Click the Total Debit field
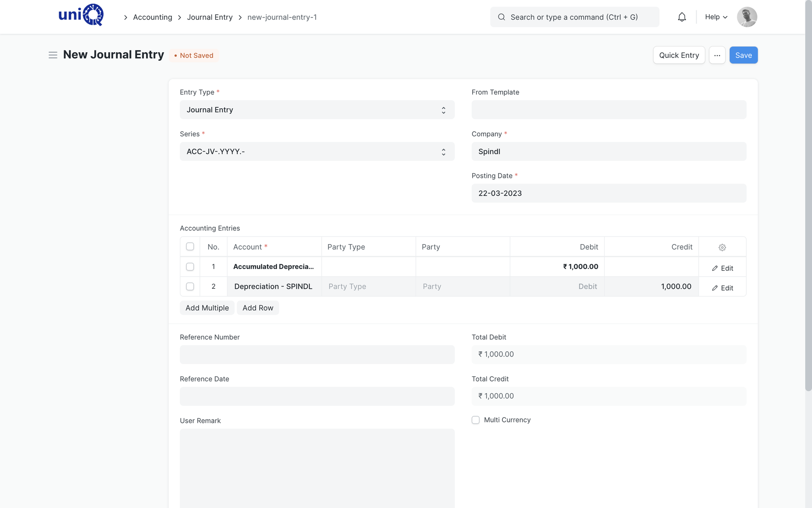 609,355
